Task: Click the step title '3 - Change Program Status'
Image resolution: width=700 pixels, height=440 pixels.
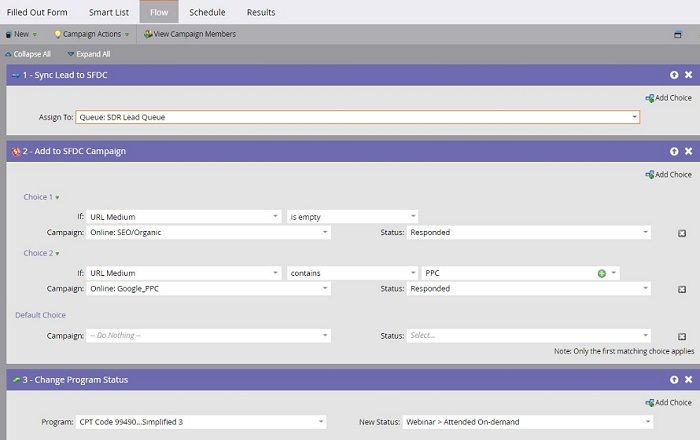Action: click(x=75, y=380)
